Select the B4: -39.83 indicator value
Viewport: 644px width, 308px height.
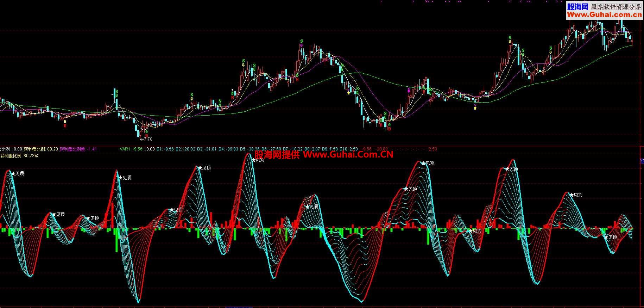(228, 149)
